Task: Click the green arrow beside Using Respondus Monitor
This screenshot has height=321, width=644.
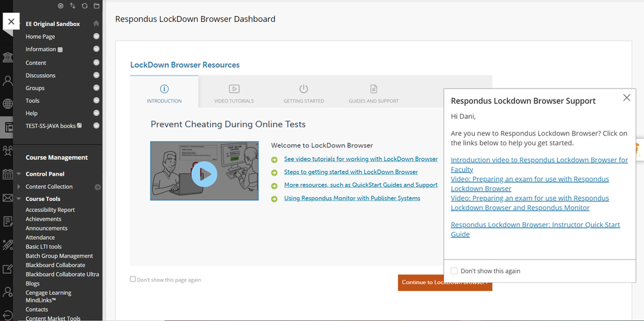Action: 274,199
